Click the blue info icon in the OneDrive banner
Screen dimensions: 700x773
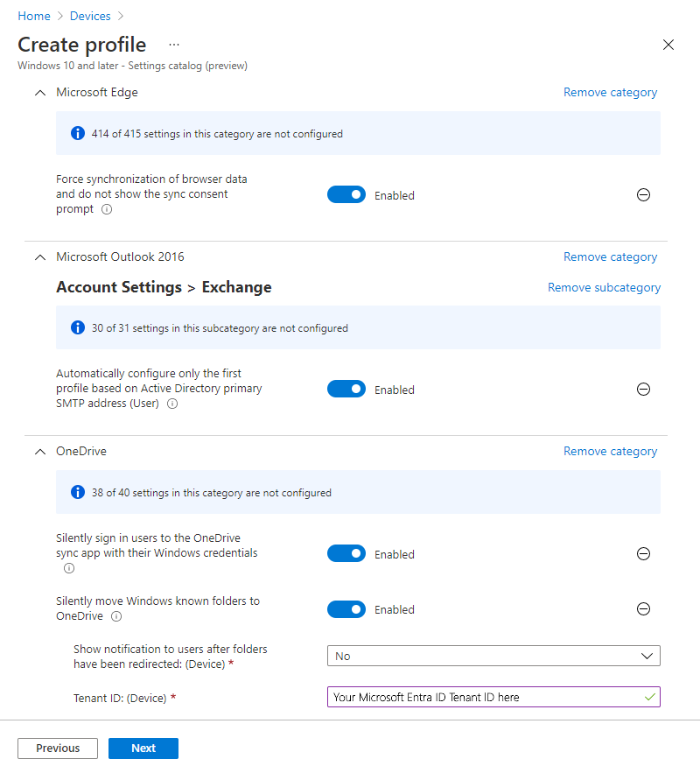coord(78,492)
